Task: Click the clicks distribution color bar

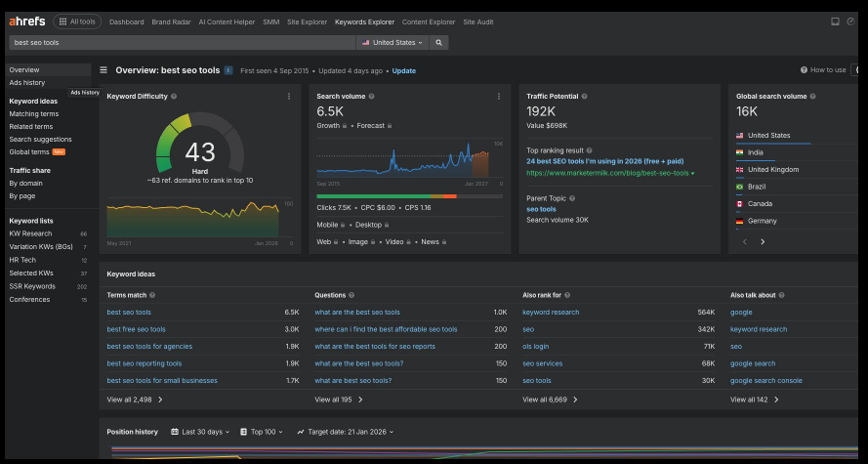Action: point(410,196)
